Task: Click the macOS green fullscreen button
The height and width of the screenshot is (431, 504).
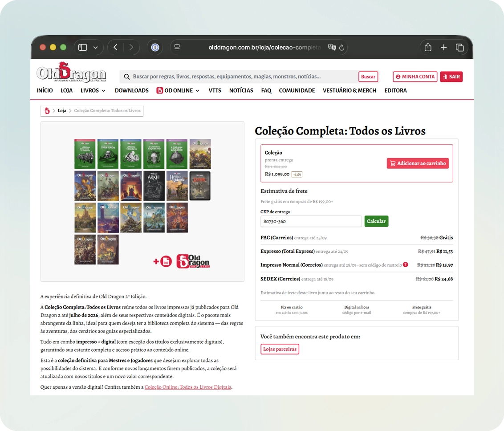Action: (x=63, y=48)
